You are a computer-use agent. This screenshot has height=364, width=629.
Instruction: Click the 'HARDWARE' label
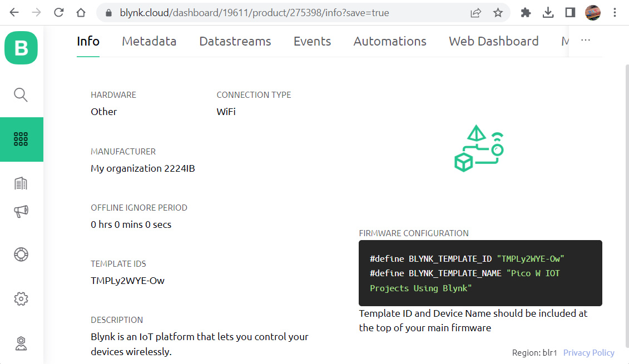point(113,95)
